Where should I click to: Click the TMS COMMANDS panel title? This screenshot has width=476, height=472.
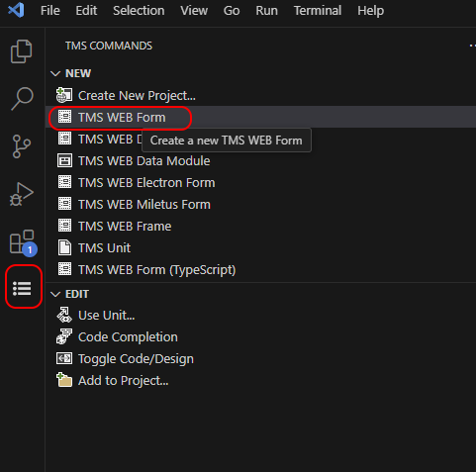coord(109,46)
